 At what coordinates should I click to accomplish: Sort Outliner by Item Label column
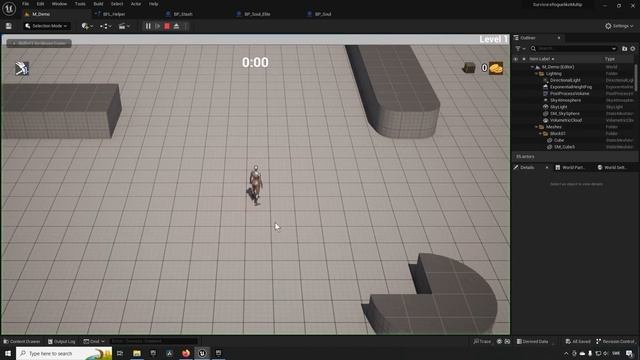point(541,59)
